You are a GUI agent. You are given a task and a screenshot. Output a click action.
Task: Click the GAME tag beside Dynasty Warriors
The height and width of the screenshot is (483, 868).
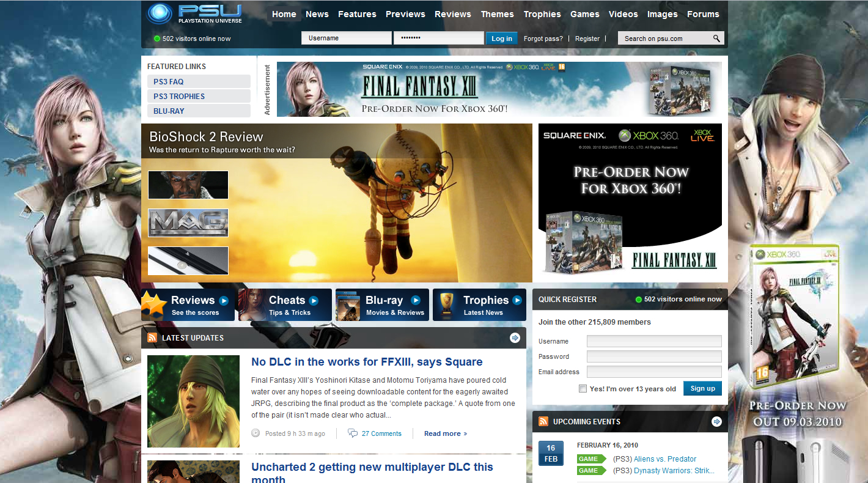(x=591, y=470)
